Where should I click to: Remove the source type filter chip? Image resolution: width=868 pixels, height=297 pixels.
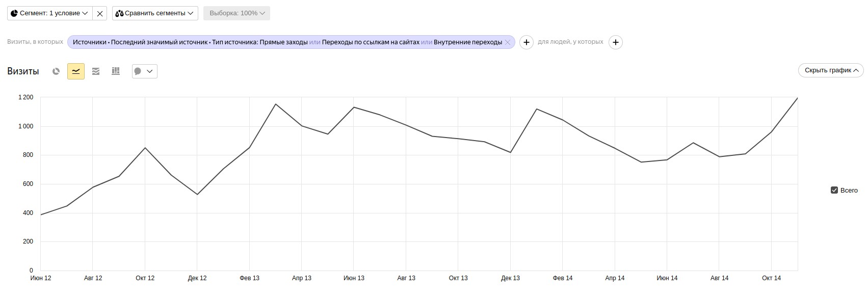[x=508, y=42]
